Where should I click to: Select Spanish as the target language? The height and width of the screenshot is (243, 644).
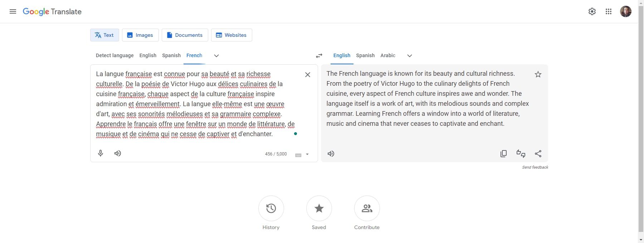(365, 55)
